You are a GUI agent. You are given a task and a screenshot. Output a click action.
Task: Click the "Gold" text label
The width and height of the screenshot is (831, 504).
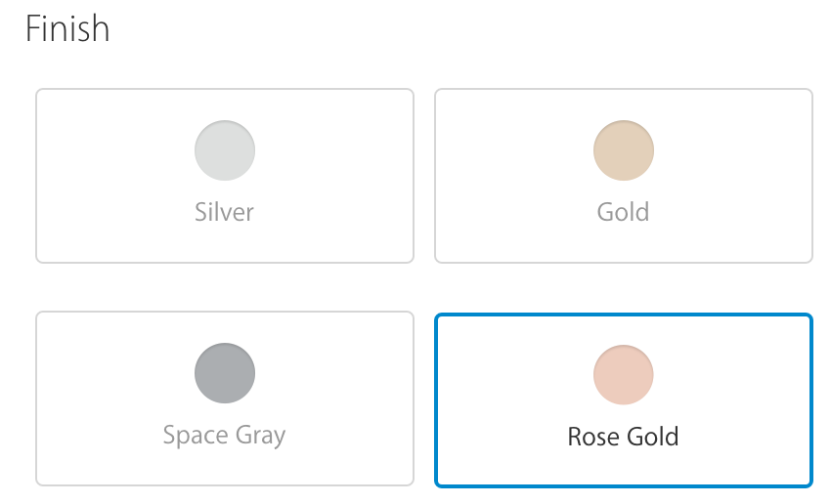click(x=624, y=212)
